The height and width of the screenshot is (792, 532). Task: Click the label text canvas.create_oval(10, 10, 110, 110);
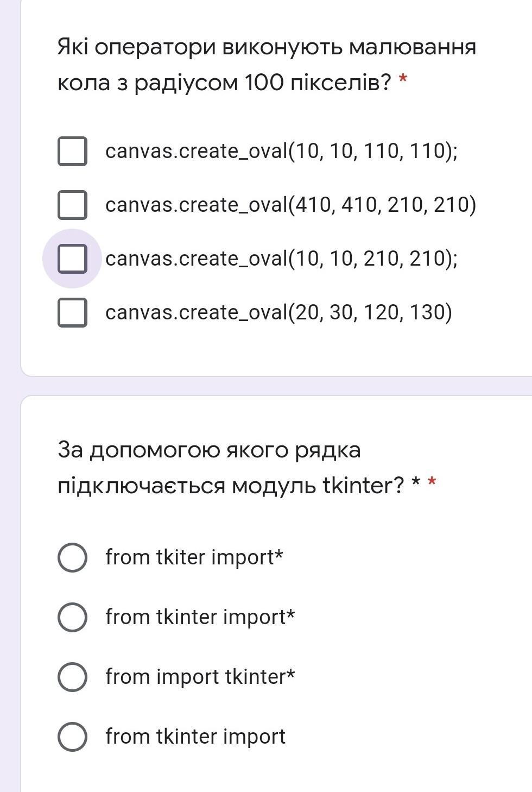tap(282, 151)
